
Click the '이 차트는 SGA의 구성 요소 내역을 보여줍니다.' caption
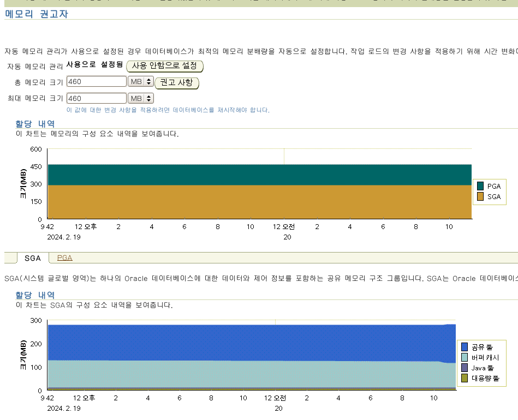coord(94,305)
